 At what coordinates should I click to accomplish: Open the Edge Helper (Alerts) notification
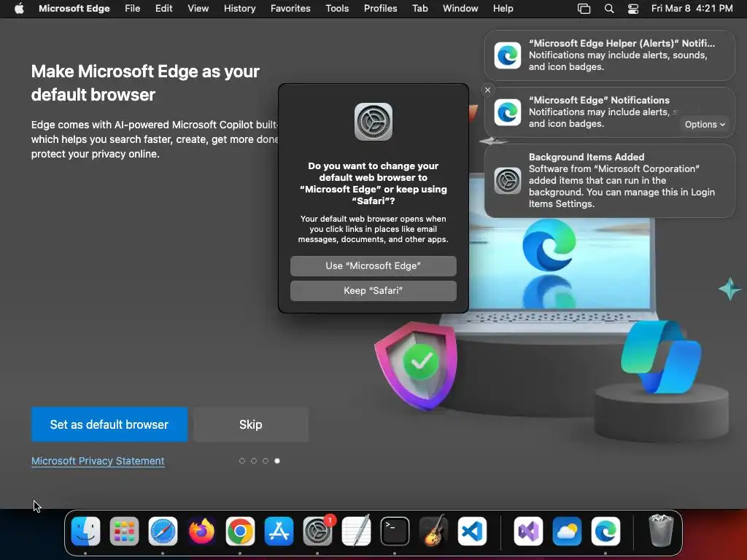click(609, 55)
